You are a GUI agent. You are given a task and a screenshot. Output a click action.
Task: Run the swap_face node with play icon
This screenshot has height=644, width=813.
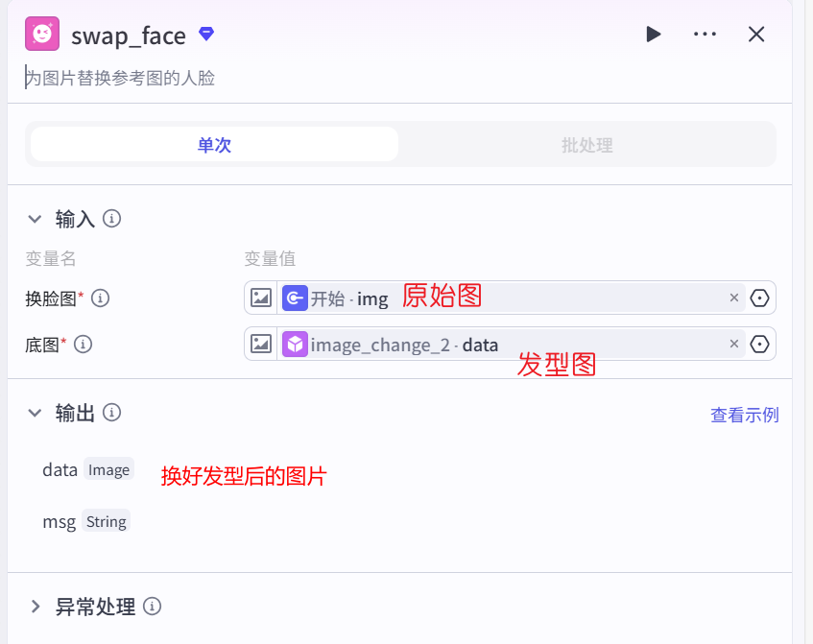(654, 35)
